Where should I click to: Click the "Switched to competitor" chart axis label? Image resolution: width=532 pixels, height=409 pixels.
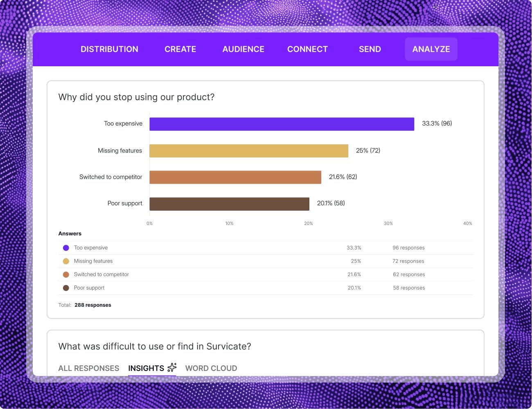(111, 177)
